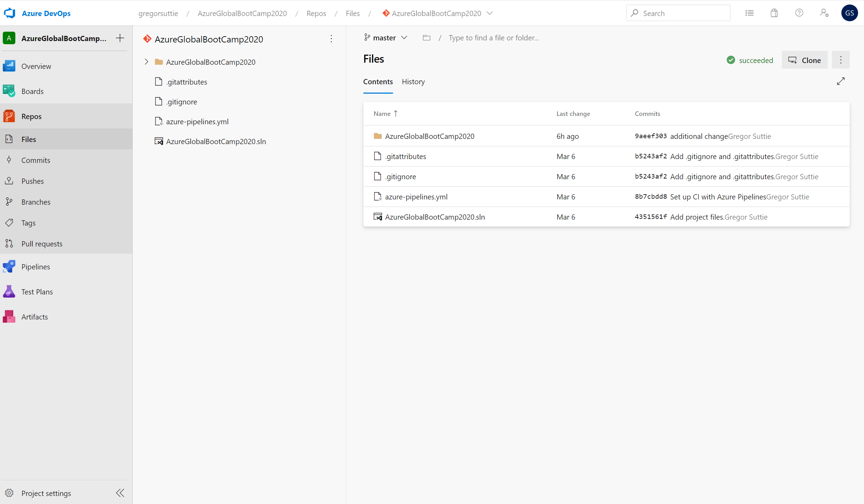The image size is (864, 504).
Task: Collapse the sidebar with double chevron
Action: pos(120,493)
